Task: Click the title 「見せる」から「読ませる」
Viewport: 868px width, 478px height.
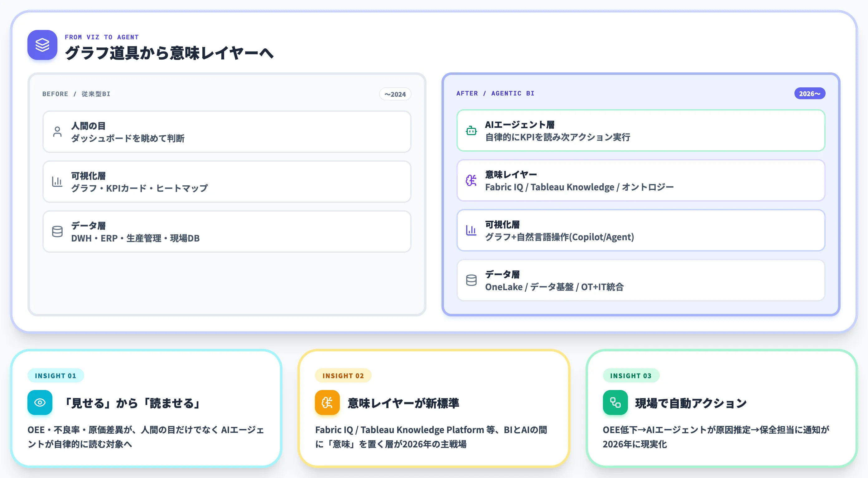Action: coord(132,403)
